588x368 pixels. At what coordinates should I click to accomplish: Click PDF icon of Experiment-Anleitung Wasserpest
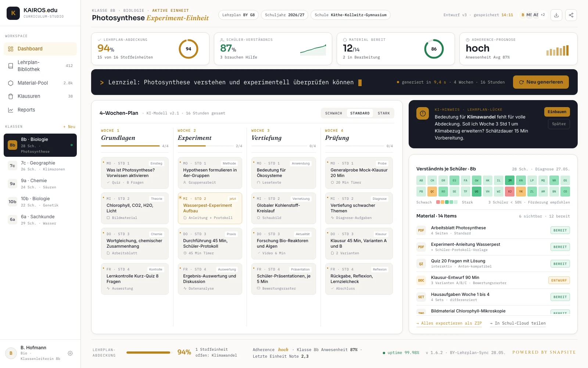[421, 247]
